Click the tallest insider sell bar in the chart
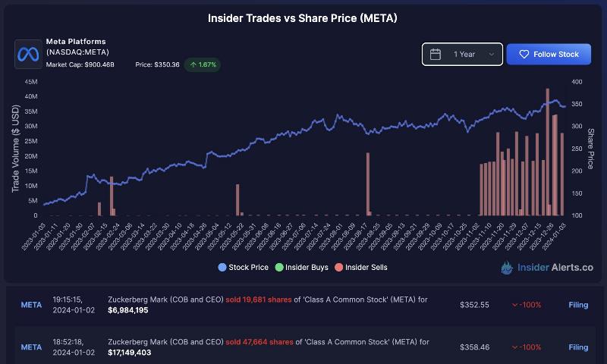Image resolution: width=607 pixels, height=364 pixels. tap(547, 152)
